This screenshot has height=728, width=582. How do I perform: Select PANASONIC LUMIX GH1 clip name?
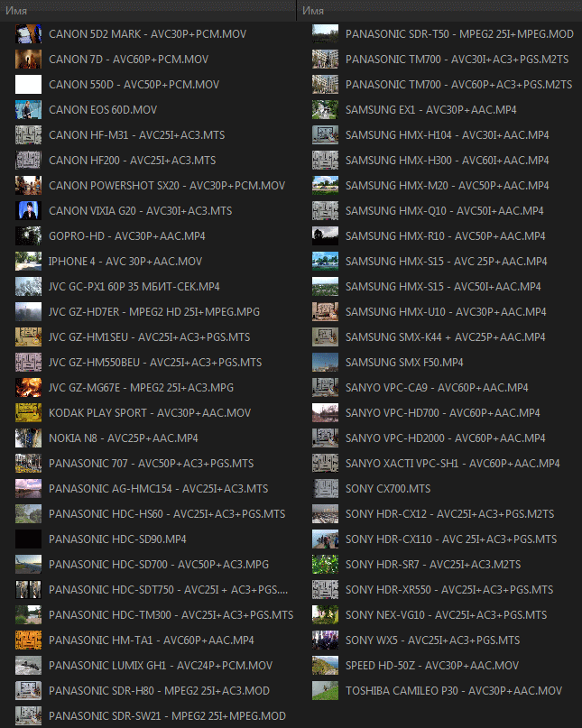pyautogui.click(x=161, y=666)
